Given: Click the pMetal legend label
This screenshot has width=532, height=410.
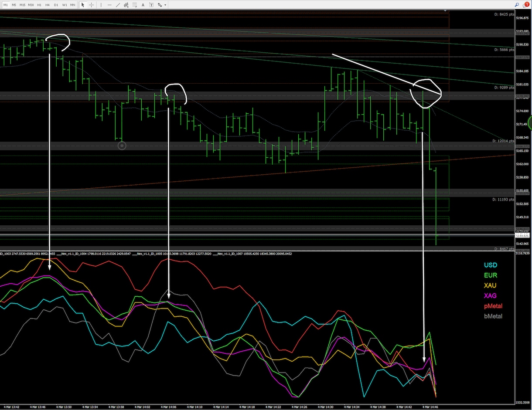Looking at the screenshot, I should click(x=493, y=306).
